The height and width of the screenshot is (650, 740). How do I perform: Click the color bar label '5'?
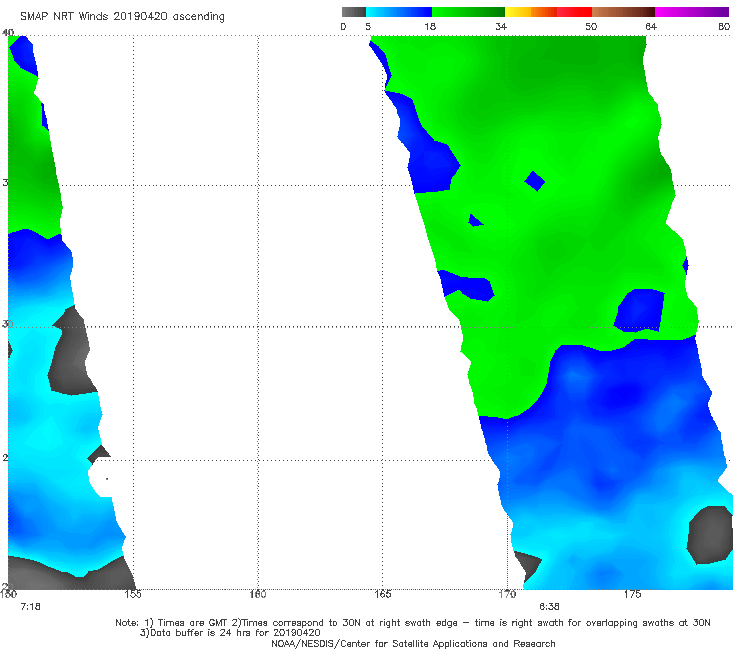(x=368, y=26)
